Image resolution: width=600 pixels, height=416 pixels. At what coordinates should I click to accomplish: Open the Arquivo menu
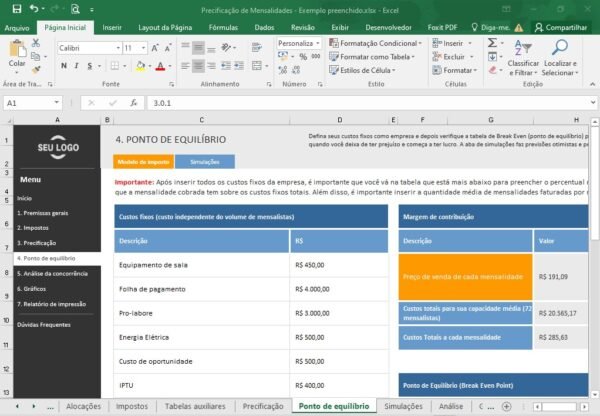tap(16, 28)
